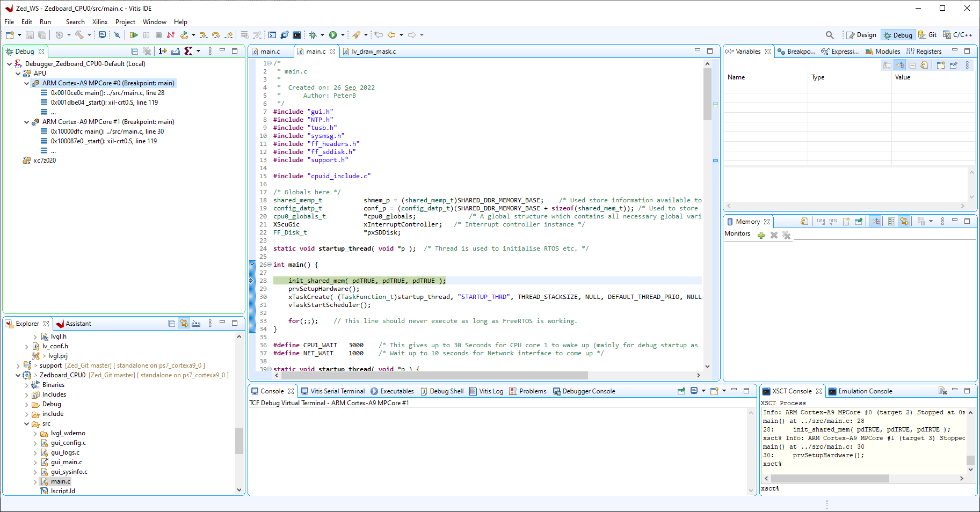The image size is (980, 512).
Task: Expand the Binaries folder in the Explorer panel
Action: point(26,385)
